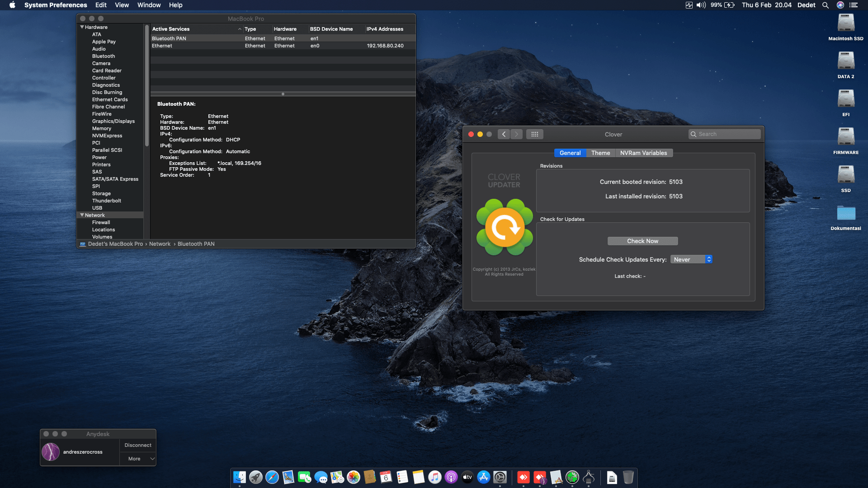
Task: Select the Ethernet en0 service row
Action: (x=283, y=46)
